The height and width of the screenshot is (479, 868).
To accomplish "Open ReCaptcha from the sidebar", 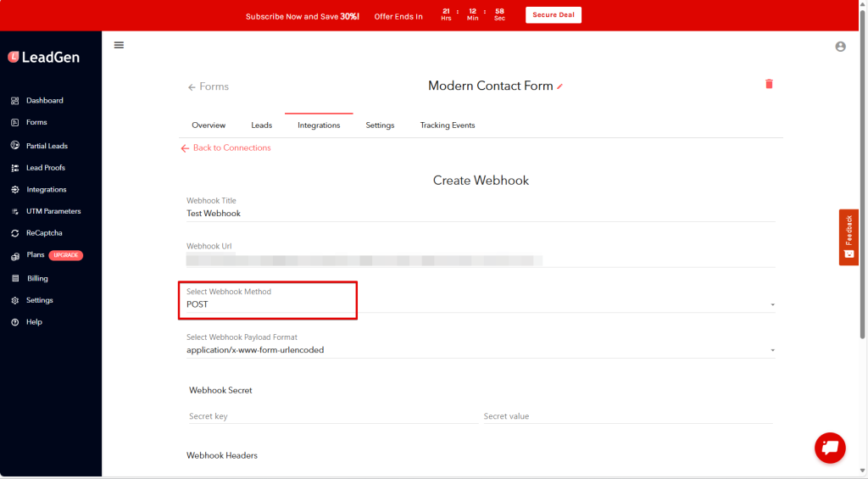I will 43,233.
